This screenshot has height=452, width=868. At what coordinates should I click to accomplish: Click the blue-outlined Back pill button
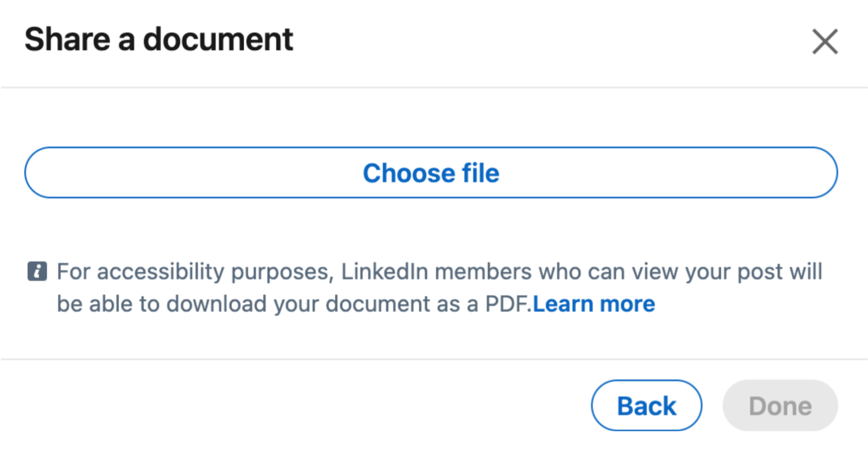(x=646, y=405)
